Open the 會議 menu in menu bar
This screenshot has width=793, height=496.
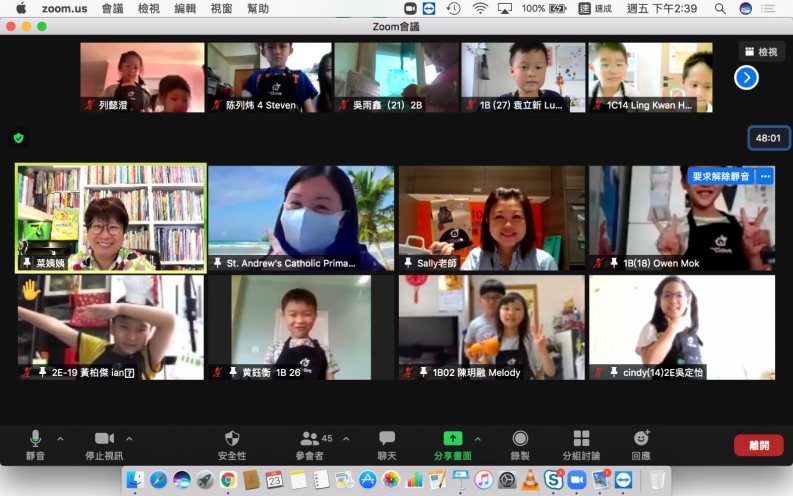pyautogui.click(x=112, y=8)
